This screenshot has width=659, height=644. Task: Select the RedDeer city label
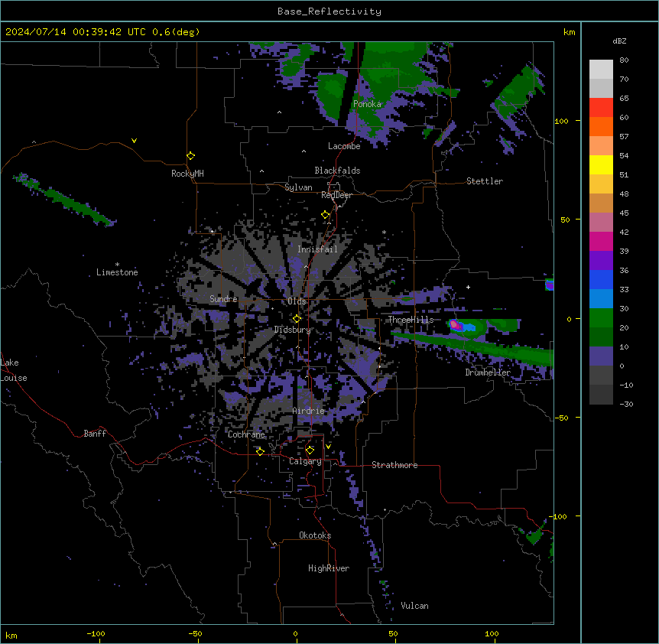point(336,195)
